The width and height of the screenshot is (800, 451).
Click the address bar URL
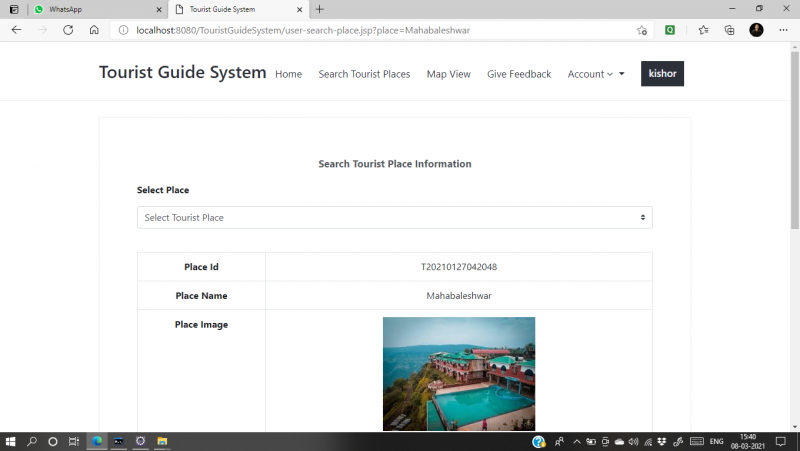(x=303, y=30)
